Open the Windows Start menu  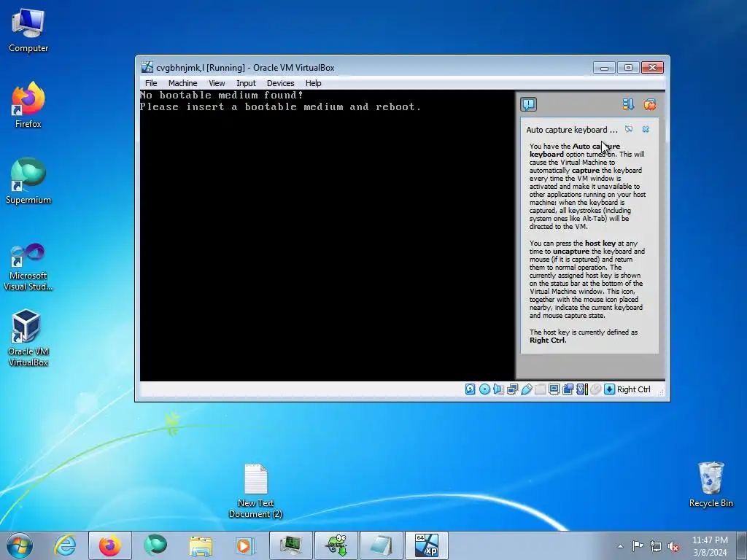tap(20, 545)
